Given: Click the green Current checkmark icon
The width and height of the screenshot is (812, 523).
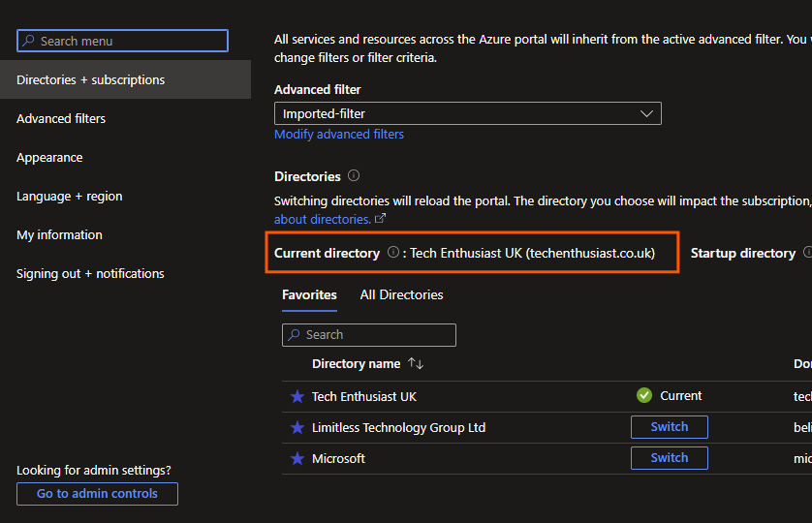Looking at the screenshot, I should [644, 395].
